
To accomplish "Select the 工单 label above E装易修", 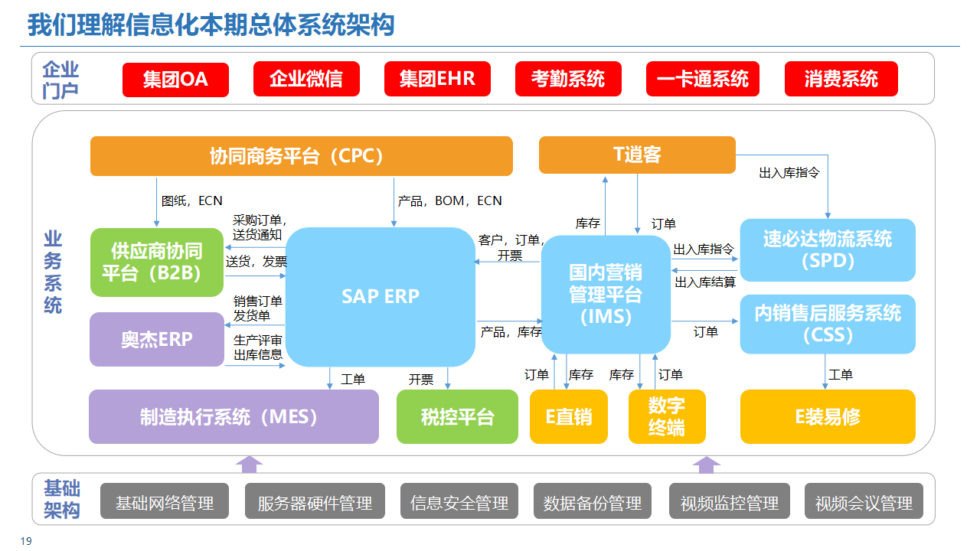I will point(841,374).
